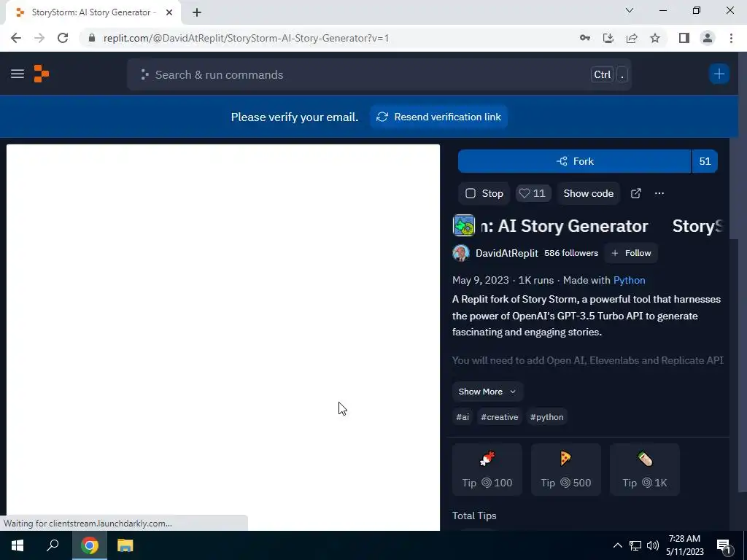
Task: Open the three-dot more options menu
Action: pyautogui.click(x=659, y=193)
